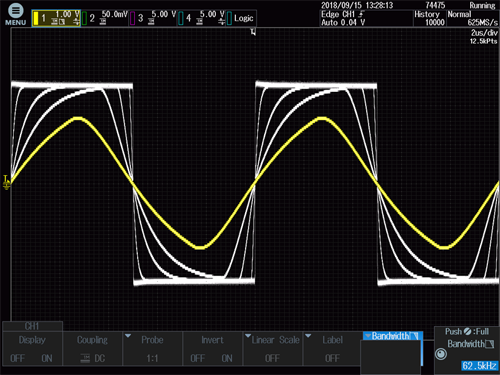Click filter icon on highlighted Bandwidth tab
This screenshot has height=375, width=500.
(414, 336)
